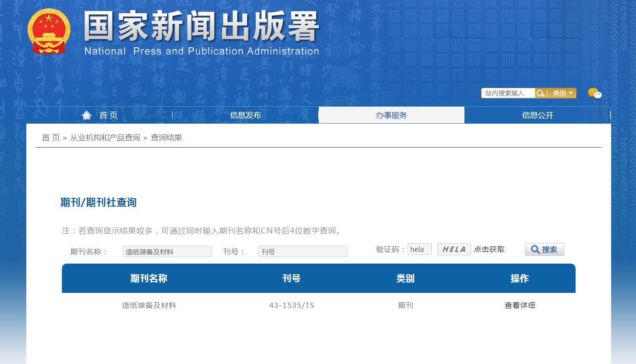This screenshot has height=364, width=636.
Task: Select the 办事服务 tab
Action: pos(391,115)
